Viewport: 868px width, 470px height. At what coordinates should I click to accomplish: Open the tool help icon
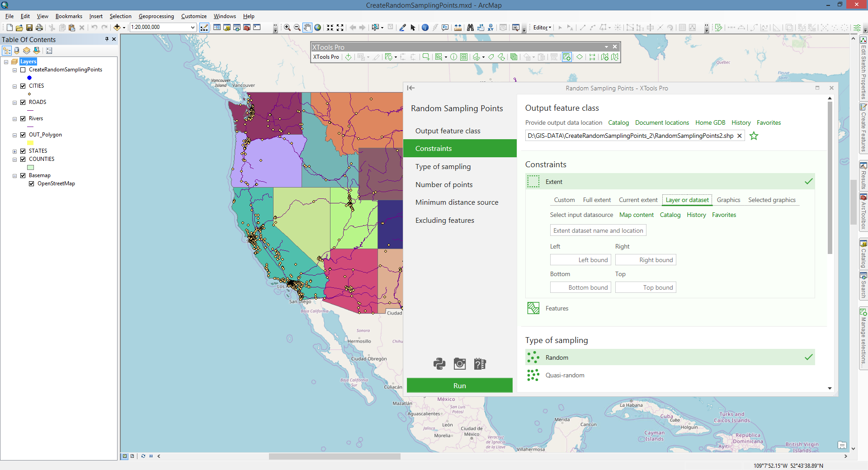(480, 364)
